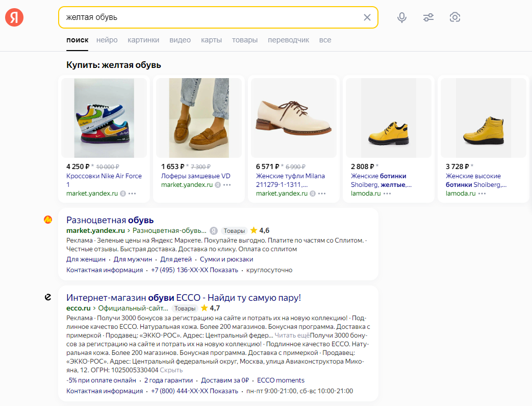Start voice search with the microphone icon
This screenshot has width=532, height=406.
pyautogui.click(x=402, y=17)
